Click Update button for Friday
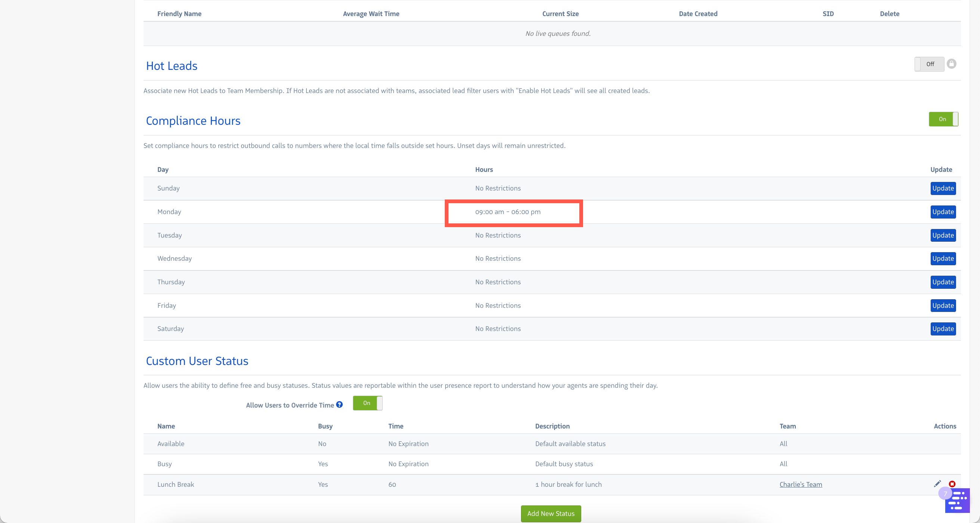This screenshot has height=523, width=980. point(943,306)
